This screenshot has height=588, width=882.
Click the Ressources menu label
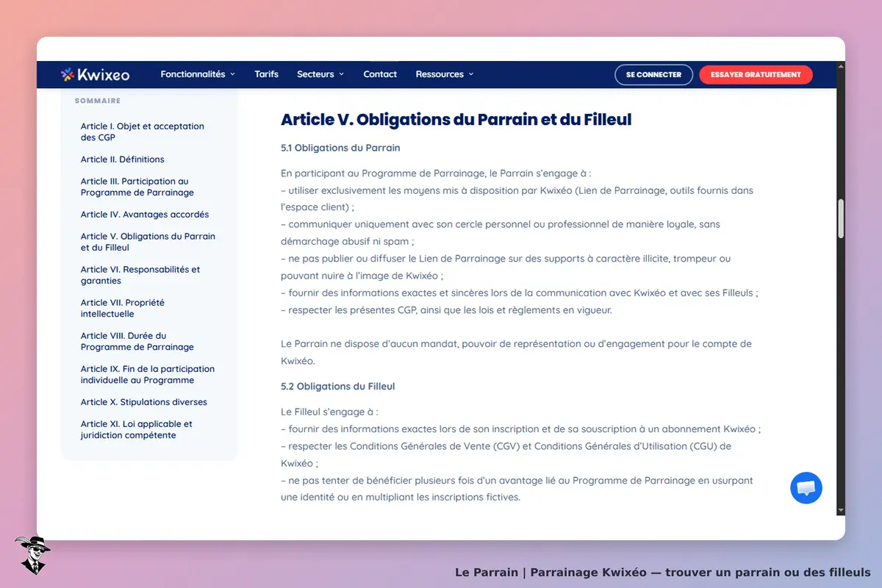pos(440,74)
